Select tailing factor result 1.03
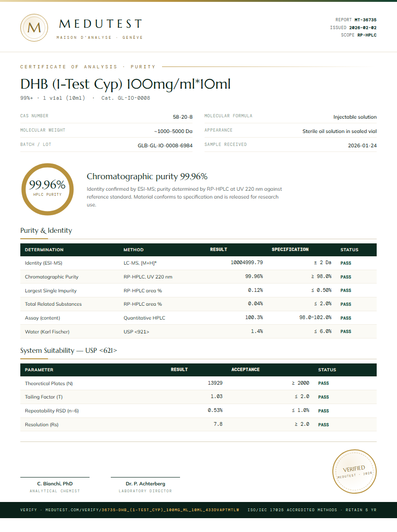Image resolution: width=397 pixels, height=532 pixels. pyautogui.click(x=217, y=396)
